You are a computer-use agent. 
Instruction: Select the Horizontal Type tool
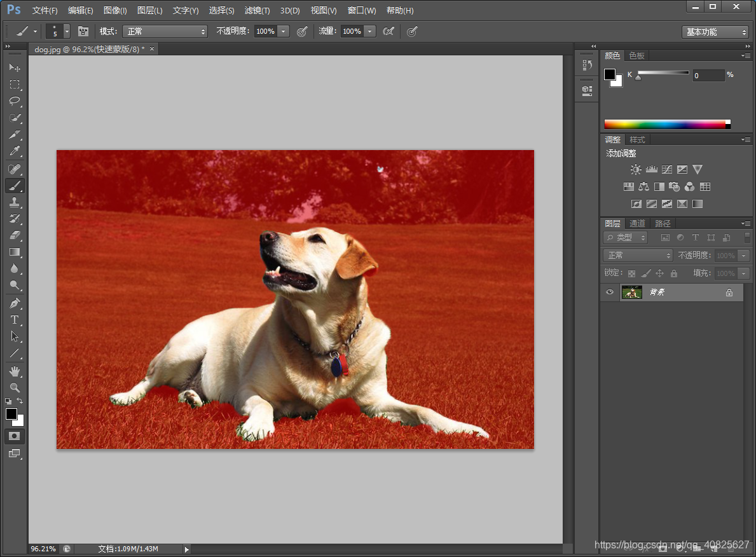[15, 320]
